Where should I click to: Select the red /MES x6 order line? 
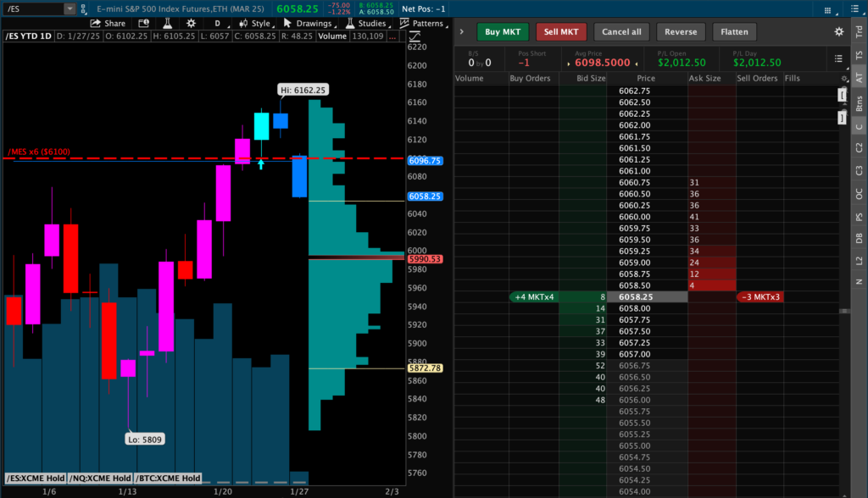(170, 158)
